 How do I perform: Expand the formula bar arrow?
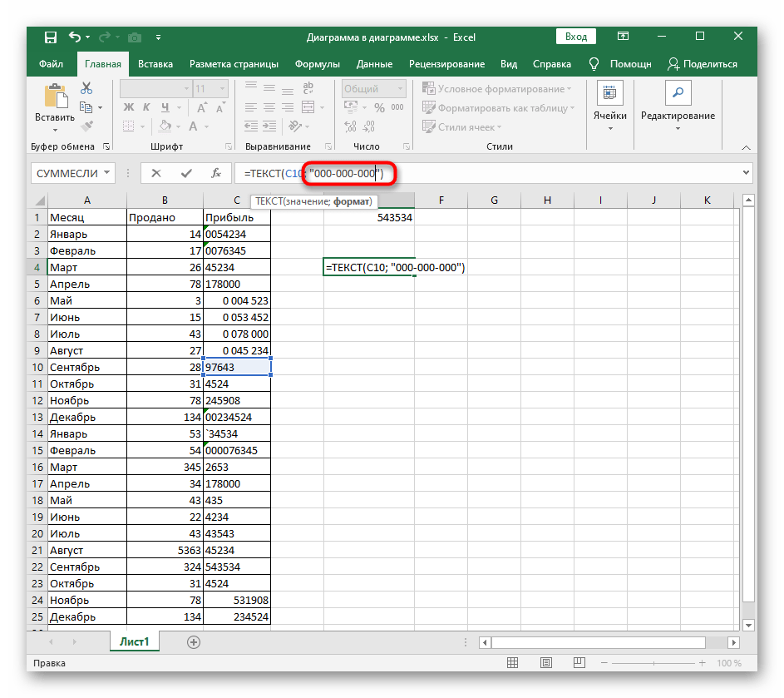pos(746,172)
